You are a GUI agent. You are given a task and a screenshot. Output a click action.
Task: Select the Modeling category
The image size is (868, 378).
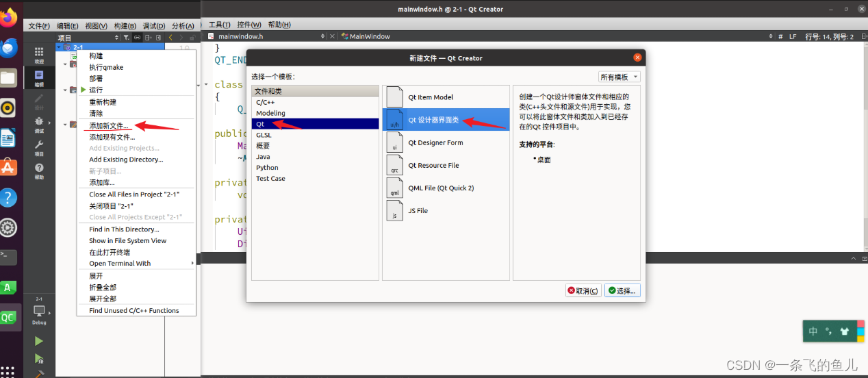315,113
